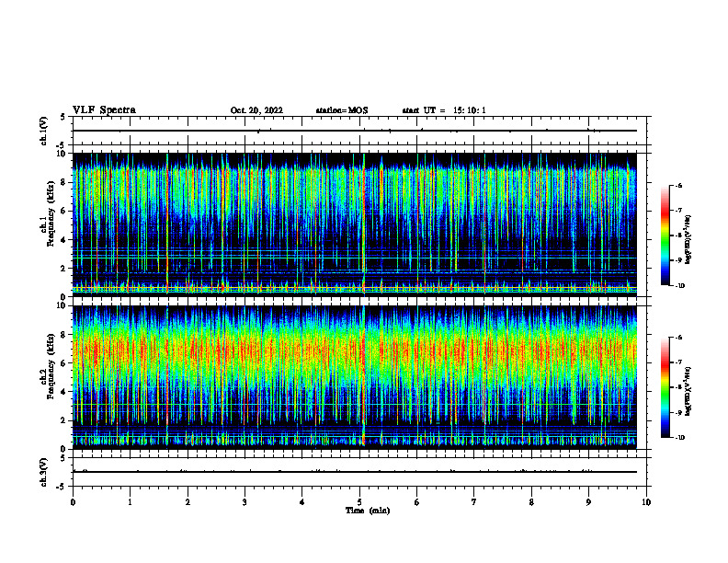The height and width of the screenshot is (563, 728).
Task: Click the "1" tick on the time axis
Action: click(x=130, y=502)
